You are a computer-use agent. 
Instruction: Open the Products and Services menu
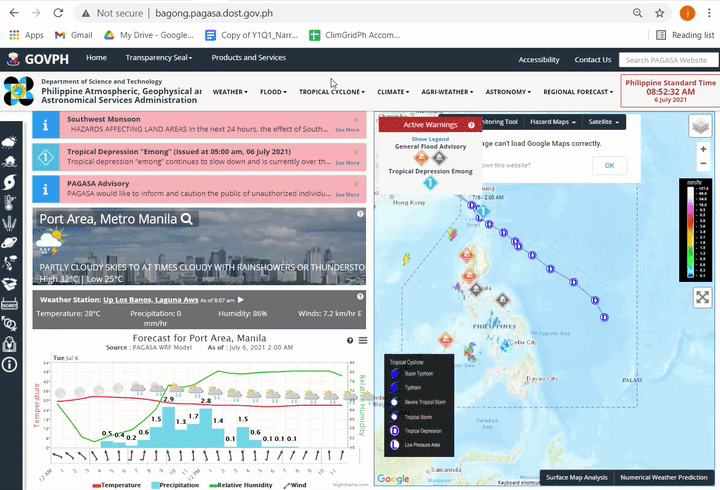click(248, 58)
